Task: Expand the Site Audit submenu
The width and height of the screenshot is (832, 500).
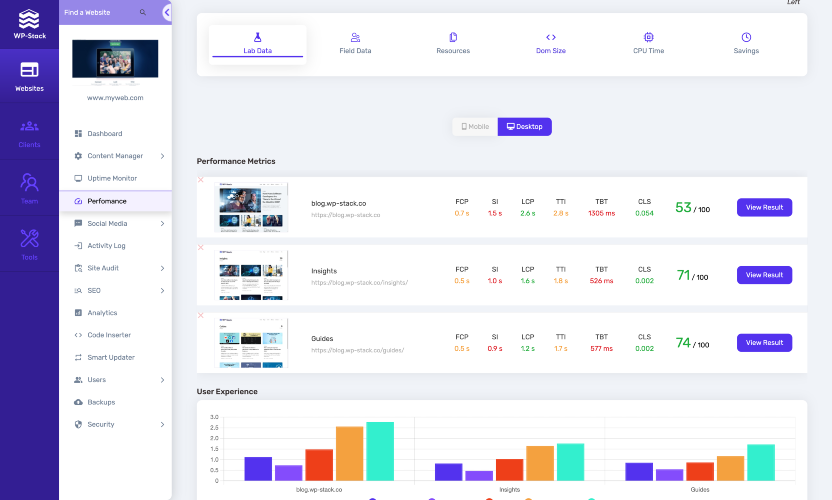Action: click(x=162, y=269)
